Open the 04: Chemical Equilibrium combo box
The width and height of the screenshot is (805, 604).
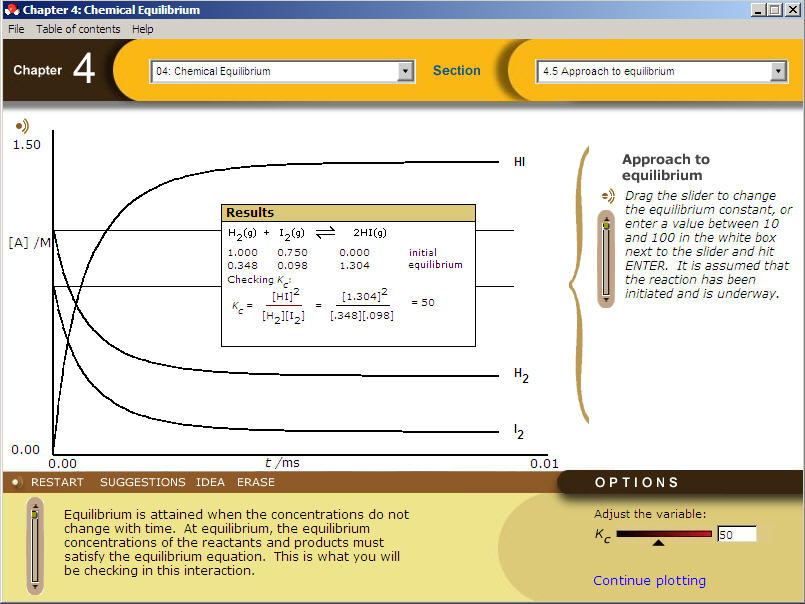pos(282,71)
